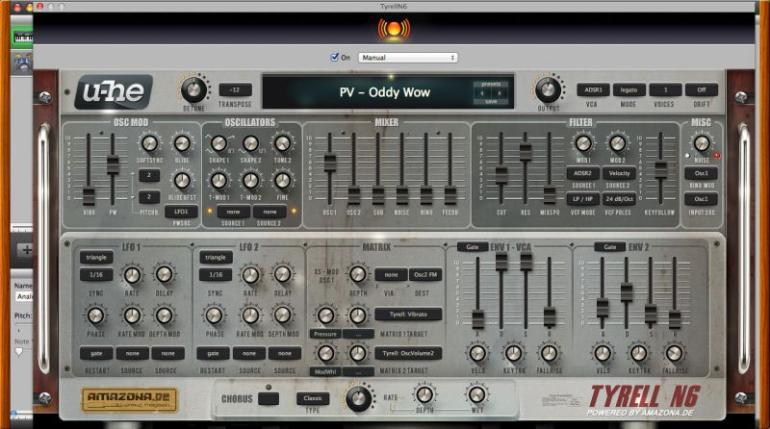
Task: Click the Glide knob in OSC MOD
Action: [x=182, y=143]
